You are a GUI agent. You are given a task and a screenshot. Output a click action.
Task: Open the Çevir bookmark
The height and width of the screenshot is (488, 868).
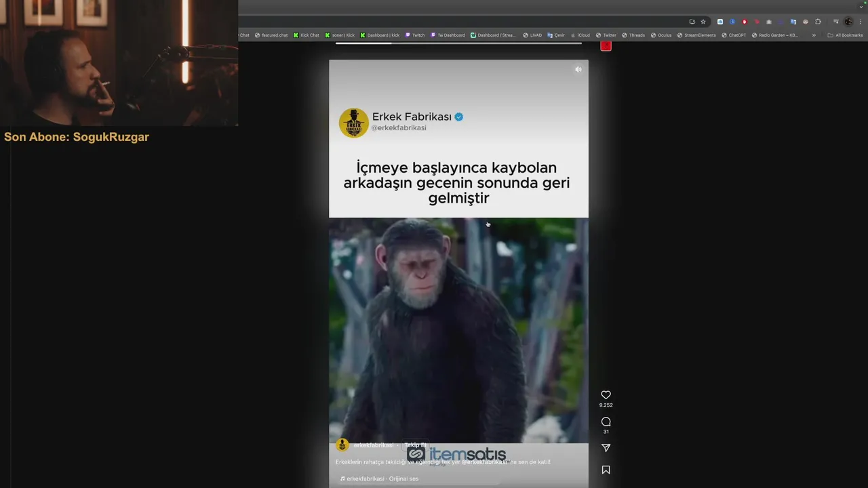[x=555, y=35]
